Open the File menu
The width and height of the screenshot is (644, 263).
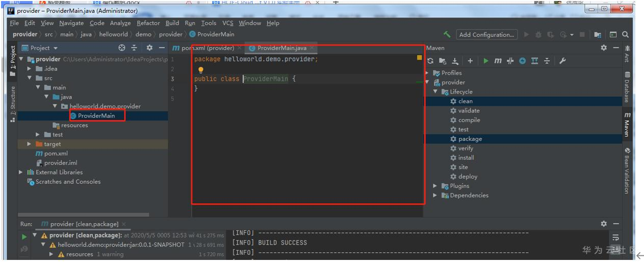(14, 23)
